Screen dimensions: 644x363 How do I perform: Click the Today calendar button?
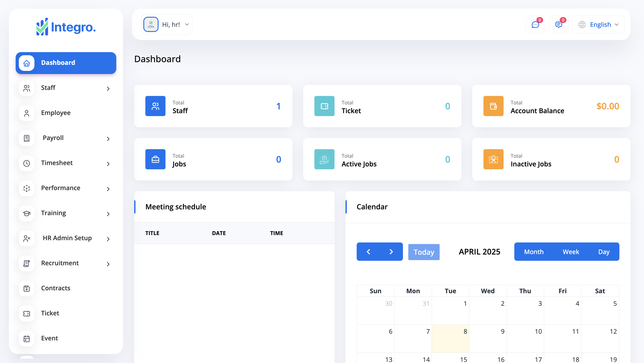tap(424, 252)
